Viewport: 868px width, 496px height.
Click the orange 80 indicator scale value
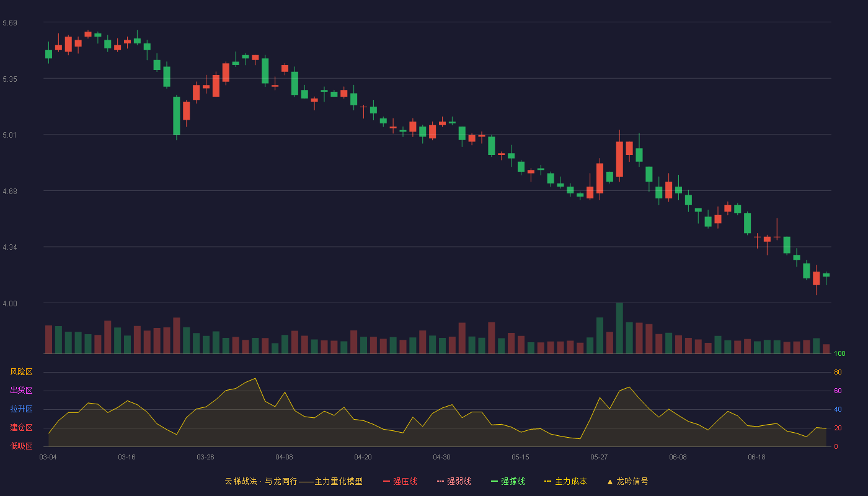pyautogui.click(x=838, y=372)
